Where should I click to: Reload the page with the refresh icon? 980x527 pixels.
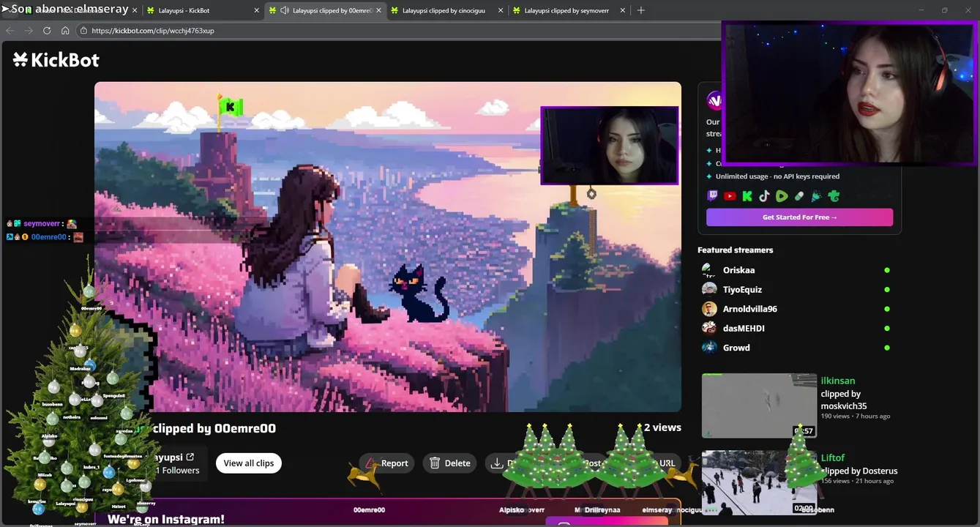pyautogui.click(x=47, y=31)
